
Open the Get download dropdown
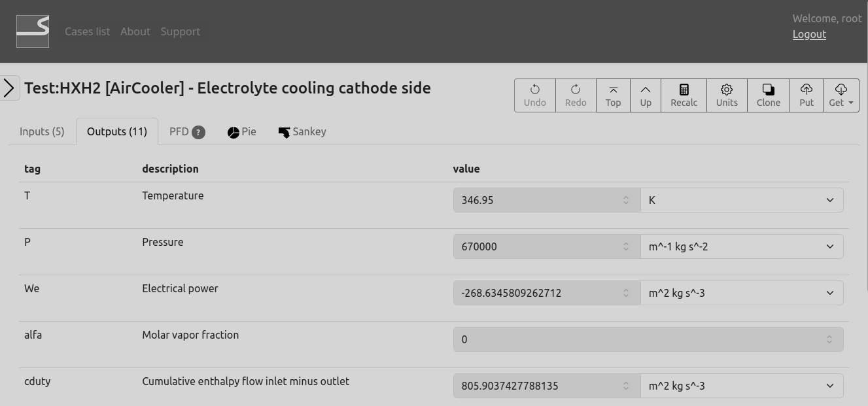[x=841, y=95]
